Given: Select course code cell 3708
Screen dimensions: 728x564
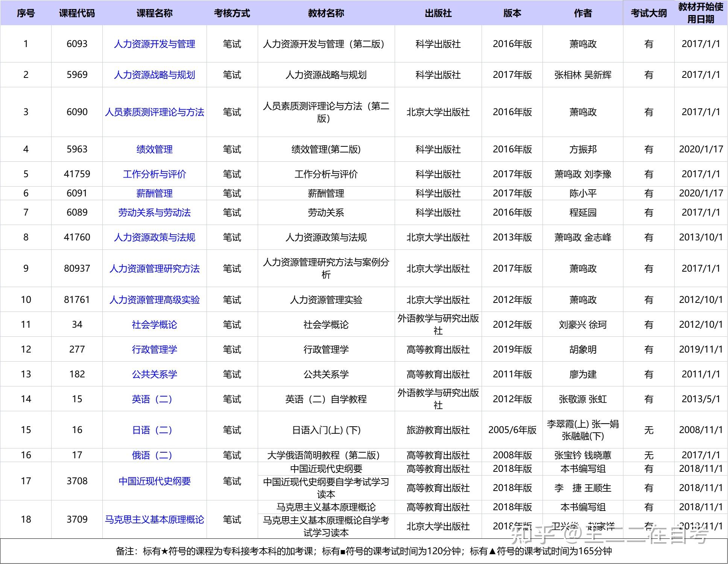Looking at the screenshot, I should [77, 481].
